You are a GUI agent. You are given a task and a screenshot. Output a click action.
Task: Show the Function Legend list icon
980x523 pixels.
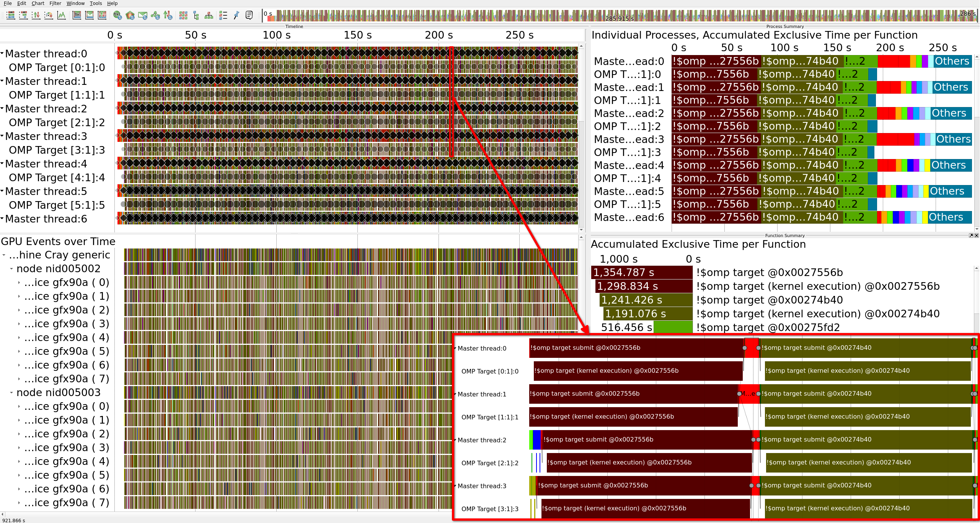pyautogui.click(x=223, y=15)
